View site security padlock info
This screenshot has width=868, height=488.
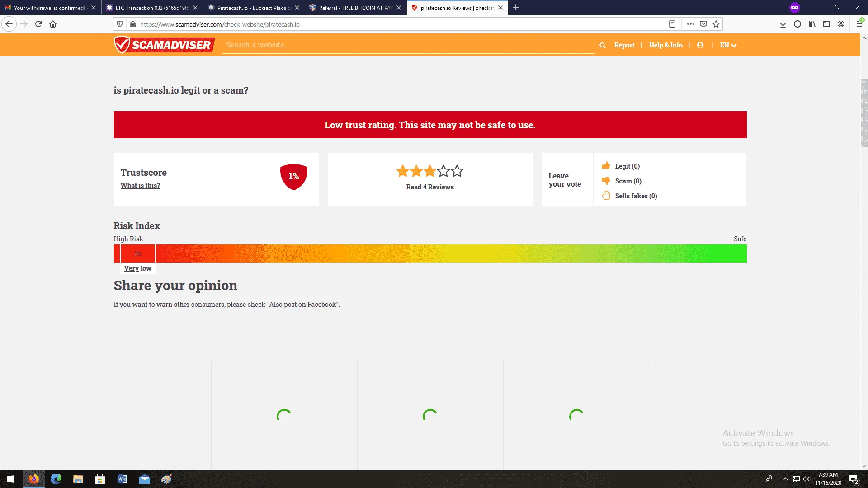[x=132, y=24]
